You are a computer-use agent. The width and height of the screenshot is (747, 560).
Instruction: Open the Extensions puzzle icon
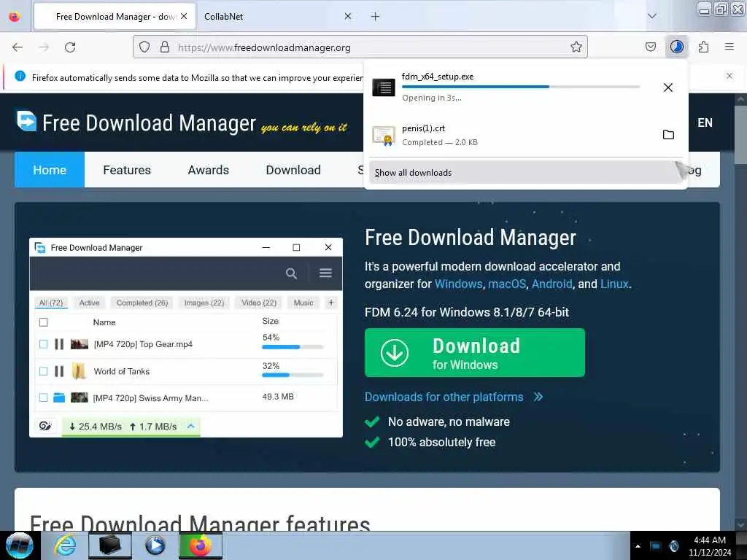703,47
